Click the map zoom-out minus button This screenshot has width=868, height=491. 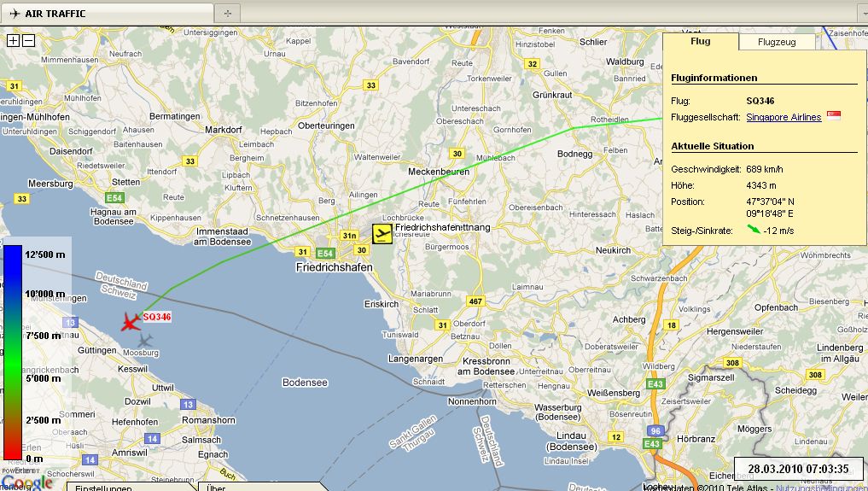(x=29, y=40)
